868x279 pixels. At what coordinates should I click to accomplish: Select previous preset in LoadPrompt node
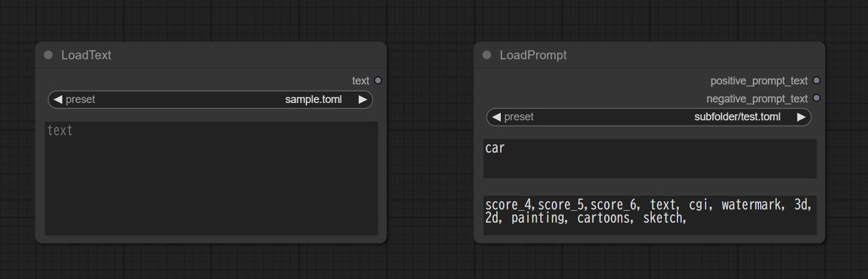[x=496, y=117]
